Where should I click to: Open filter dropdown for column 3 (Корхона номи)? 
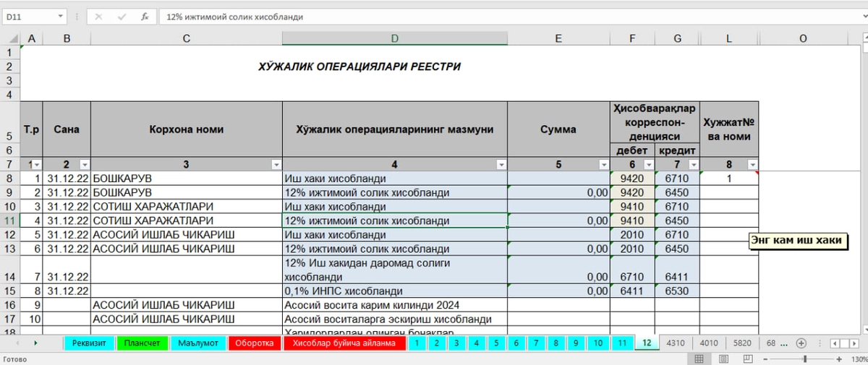click(x=276, y=165)
